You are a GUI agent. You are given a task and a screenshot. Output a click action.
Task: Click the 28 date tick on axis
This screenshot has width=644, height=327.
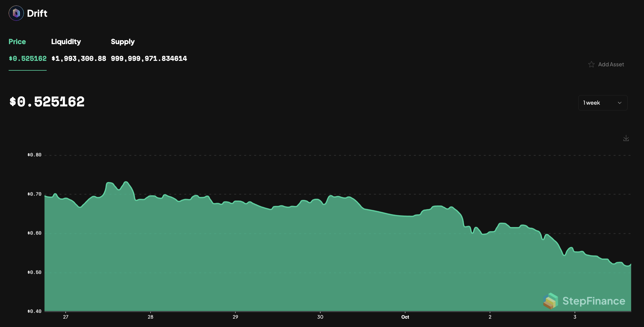tap(150, 317)
